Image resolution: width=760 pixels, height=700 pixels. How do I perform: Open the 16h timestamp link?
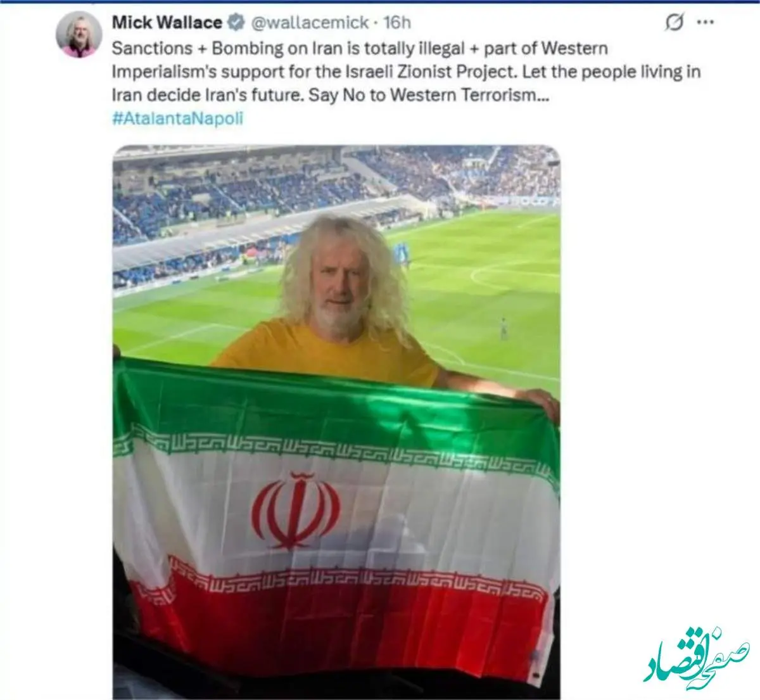pos(397,23)
